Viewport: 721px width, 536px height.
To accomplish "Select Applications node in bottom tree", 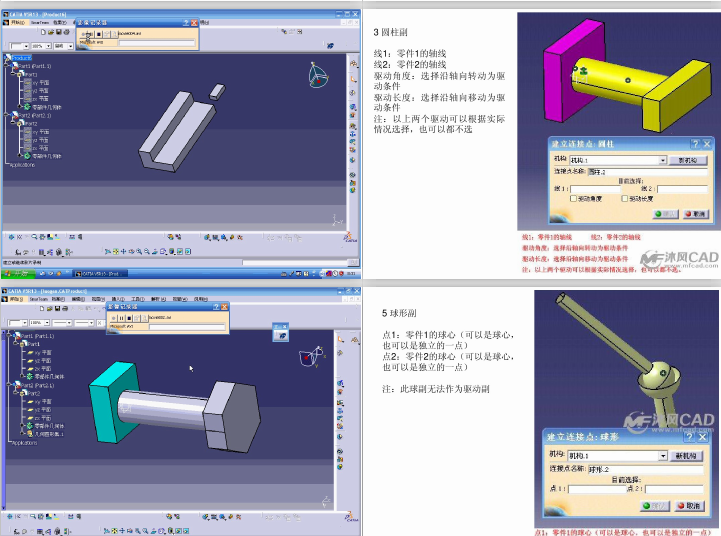I will click(x=25, y=443).
